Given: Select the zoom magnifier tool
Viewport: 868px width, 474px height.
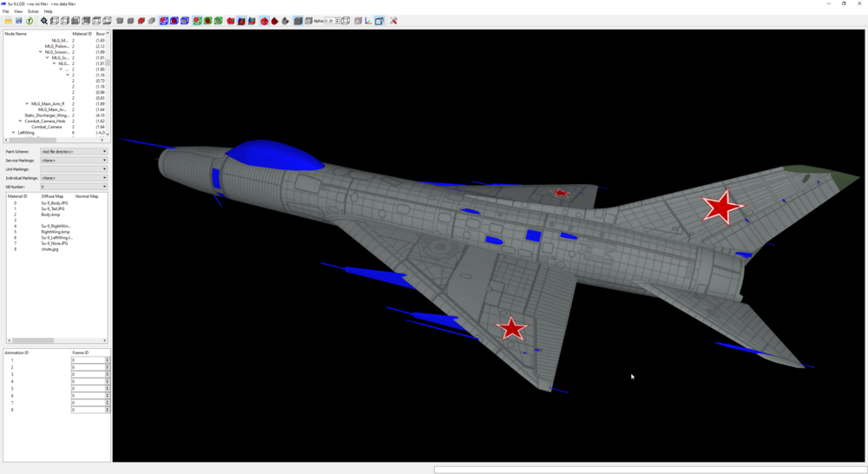Looking at the screenshot, I should click(44, 21).
